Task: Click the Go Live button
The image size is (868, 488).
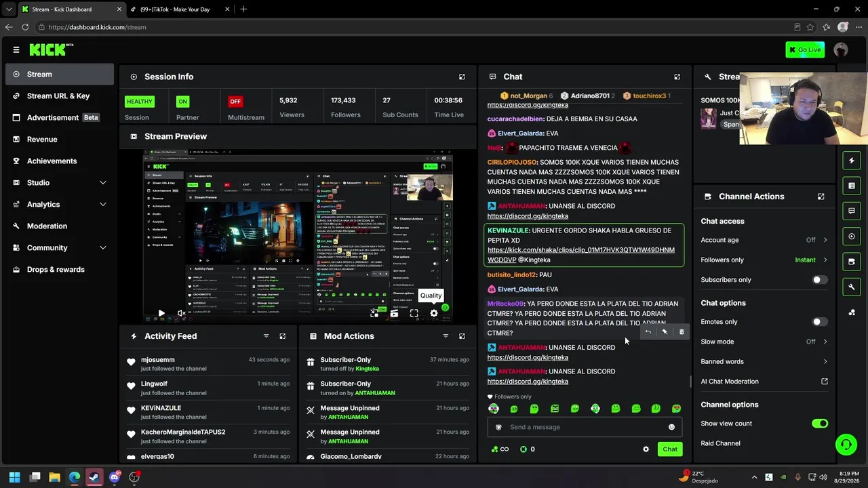Action: click(x=805, y=49)
